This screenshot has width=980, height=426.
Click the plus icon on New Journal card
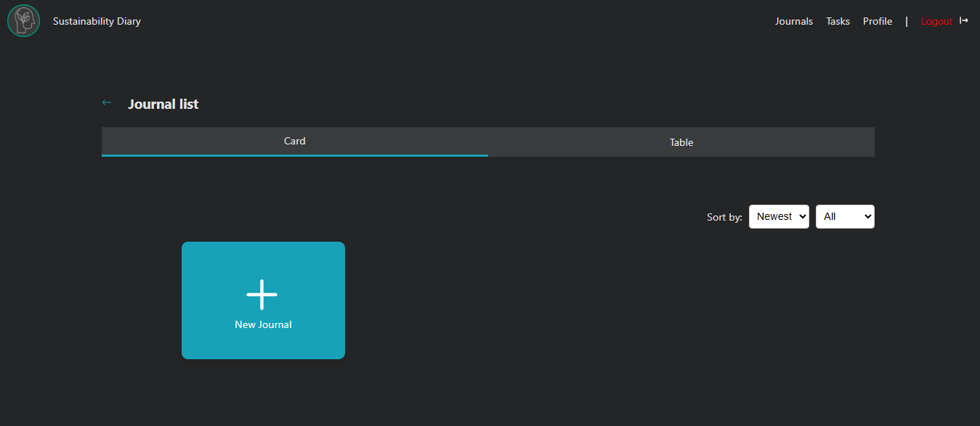tap(262, 295)
